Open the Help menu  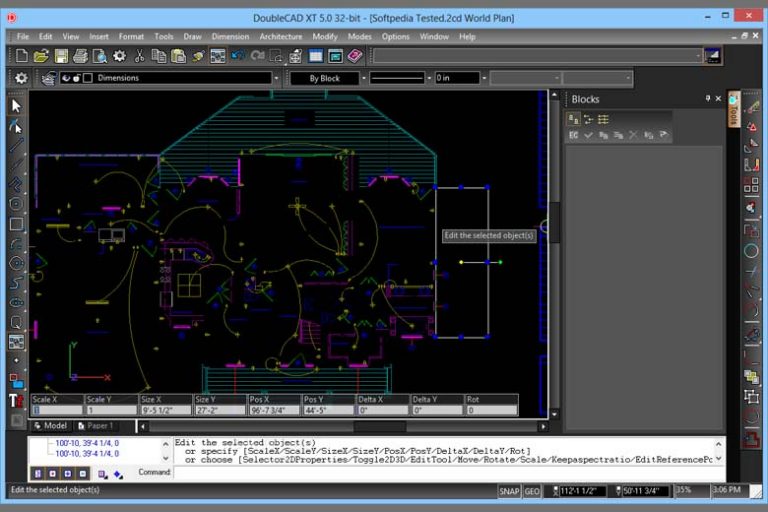[x=467, y=37]
